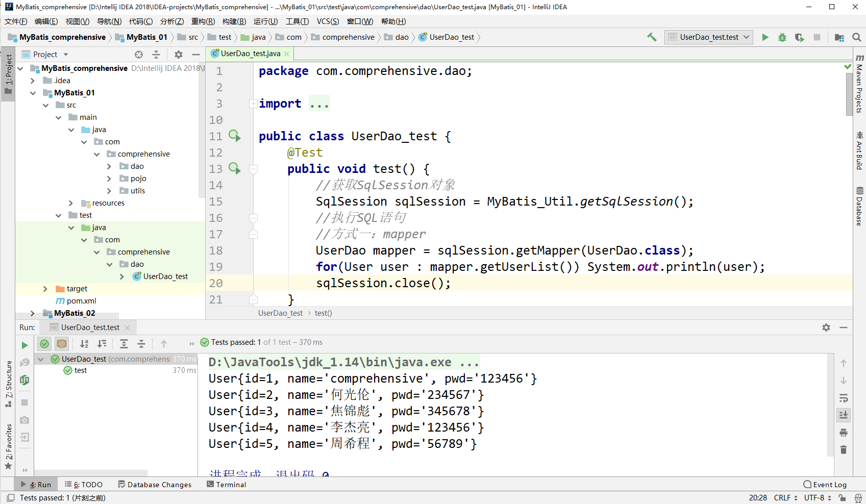Run with Coverage from the toolbar
Image resolution: width=866 pixels, height=504 pixels.
coord(800,37)
